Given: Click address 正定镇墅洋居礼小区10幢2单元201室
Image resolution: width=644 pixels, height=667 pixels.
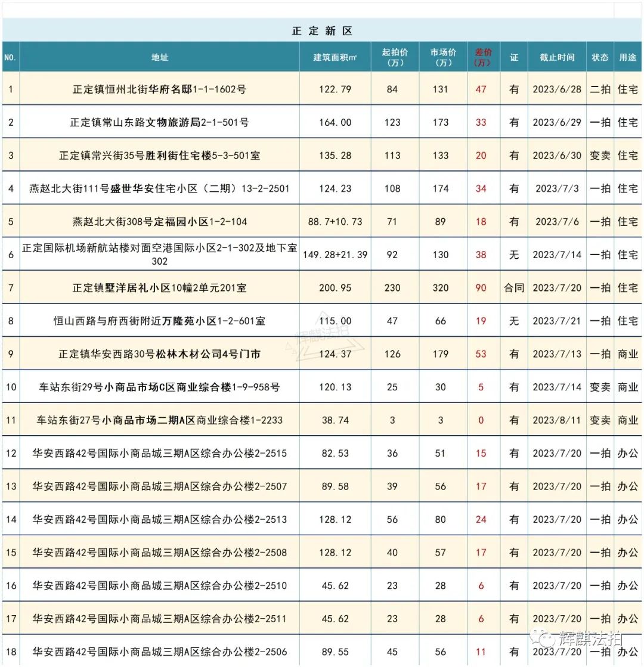Looking at the screenshot, I should (x=159, y=288).
